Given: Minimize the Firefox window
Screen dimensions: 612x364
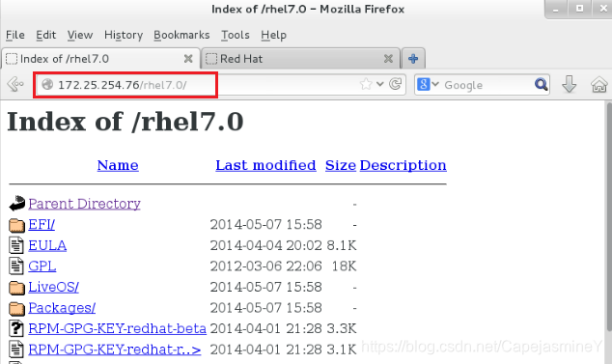Looking at the screenshot, I should pyautogui.click(x=556, y=10).
